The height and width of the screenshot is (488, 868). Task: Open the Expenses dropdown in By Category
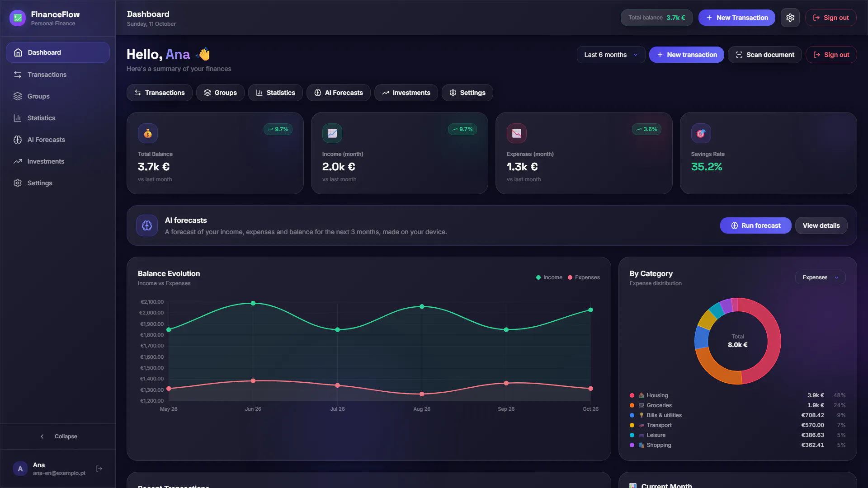point(820,277)
